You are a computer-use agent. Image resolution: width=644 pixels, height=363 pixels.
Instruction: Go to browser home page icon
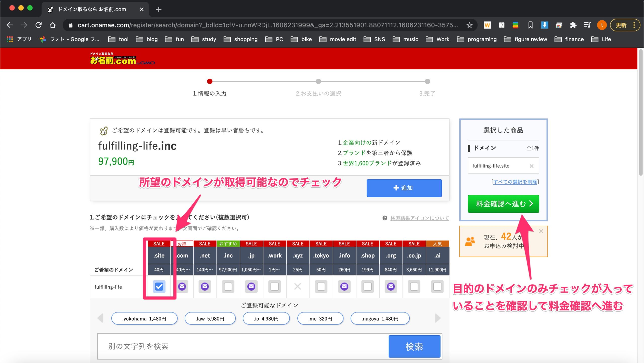coord(53,25)
